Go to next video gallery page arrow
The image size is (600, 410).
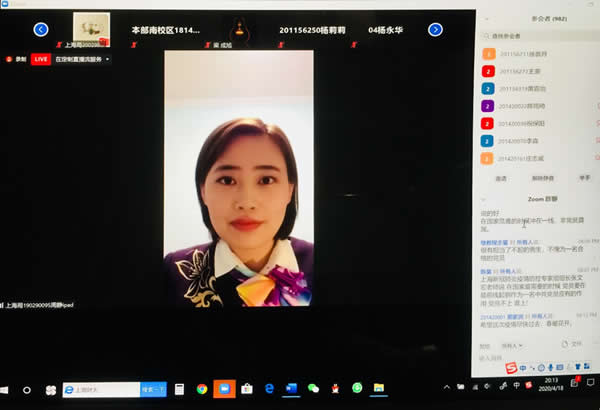pyautogui.click(x=435, y=29)
